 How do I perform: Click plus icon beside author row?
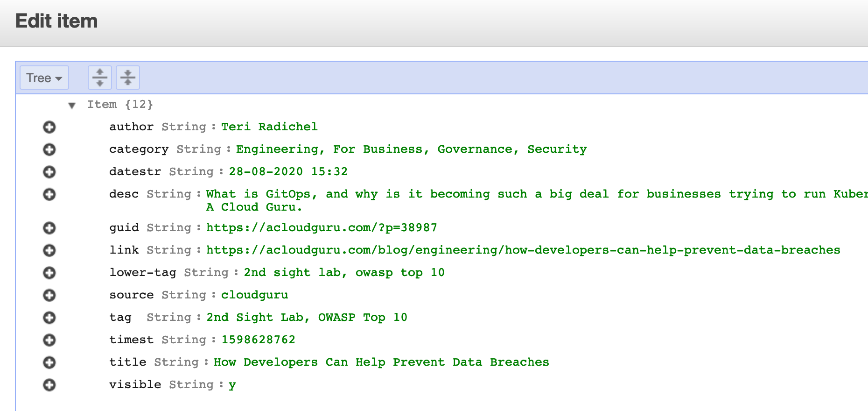[49, 127]
